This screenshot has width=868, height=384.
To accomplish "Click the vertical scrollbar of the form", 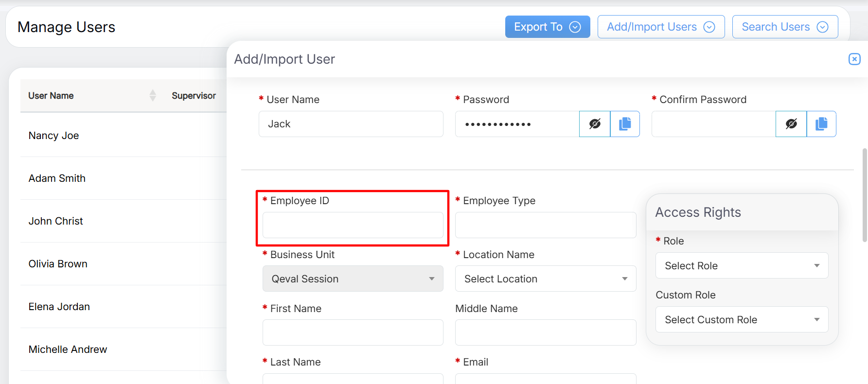I will [864, 194].
